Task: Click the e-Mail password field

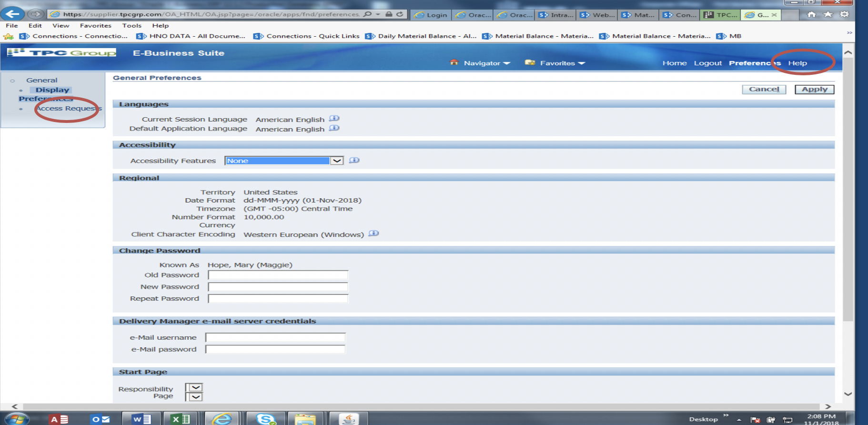Action: (275, 349)
